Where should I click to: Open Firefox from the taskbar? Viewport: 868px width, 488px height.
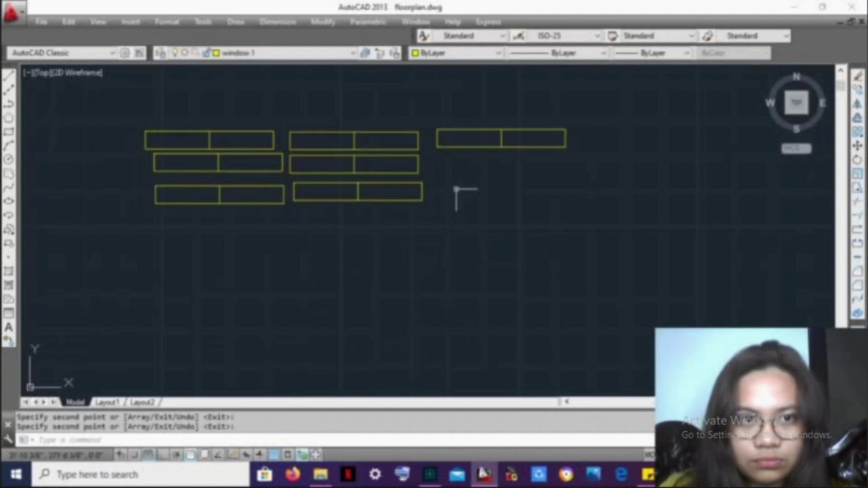[x=292, y=474]
